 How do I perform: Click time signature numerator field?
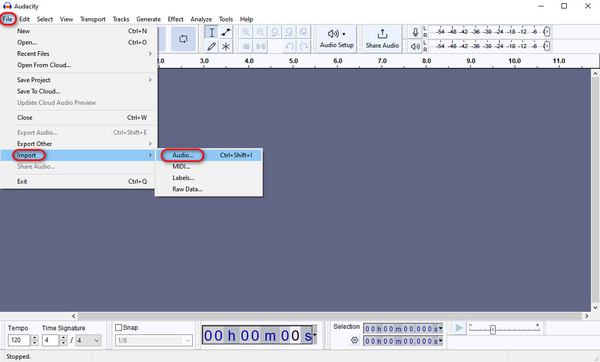51,340
